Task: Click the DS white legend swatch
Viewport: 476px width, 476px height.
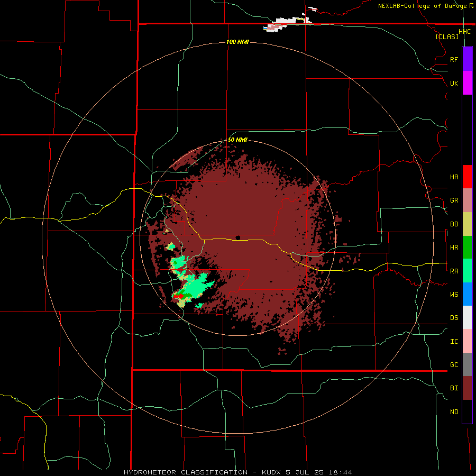Action: (x=467, y=317)
